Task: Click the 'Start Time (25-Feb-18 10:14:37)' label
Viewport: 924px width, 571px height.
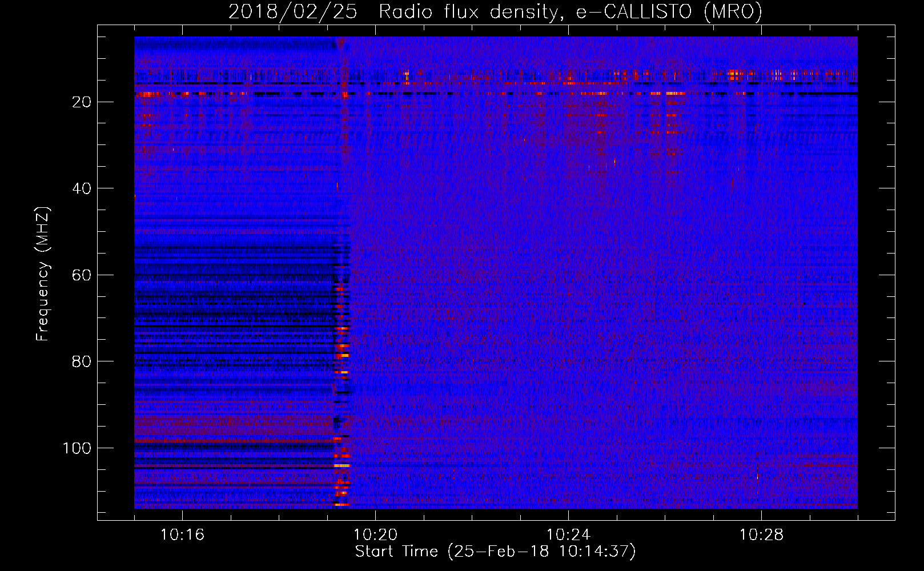Action: [495, 552]
